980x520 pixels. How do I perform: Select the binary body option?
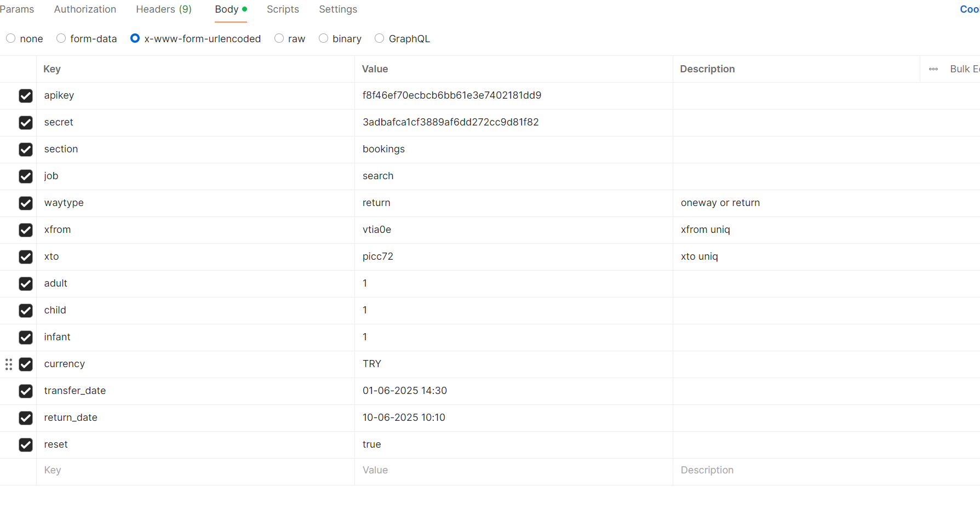324,38
